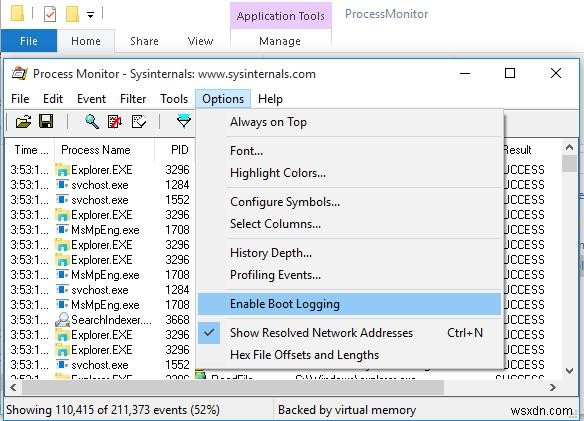This screenshot has height=421, width=584.
Task: Switch to Share ribbon tab
Action: tap(145, 41)
